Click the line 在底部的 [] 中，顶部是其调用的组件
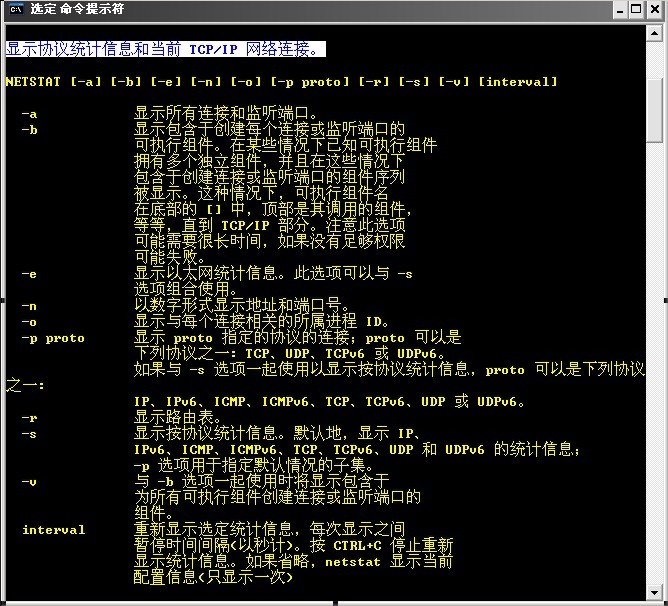 (273, 209)
